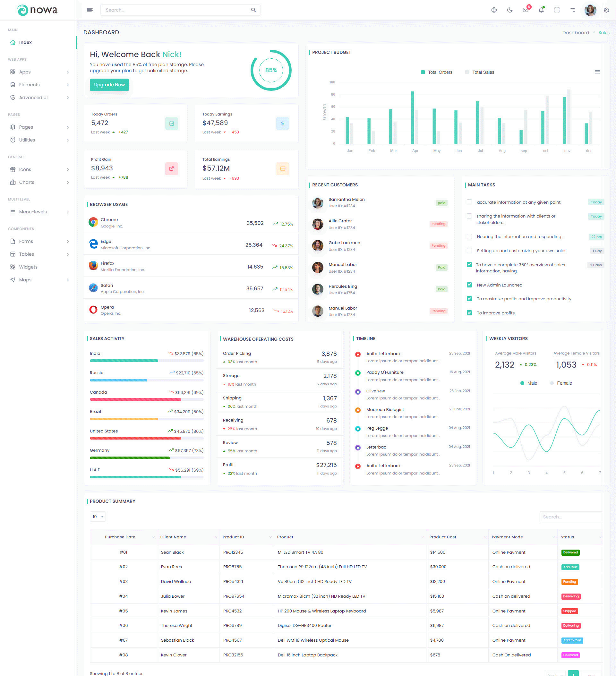This screenshot has height=676, width=616.
Task: Toggle sidebar hamburger menu icon
Action: 90,10
